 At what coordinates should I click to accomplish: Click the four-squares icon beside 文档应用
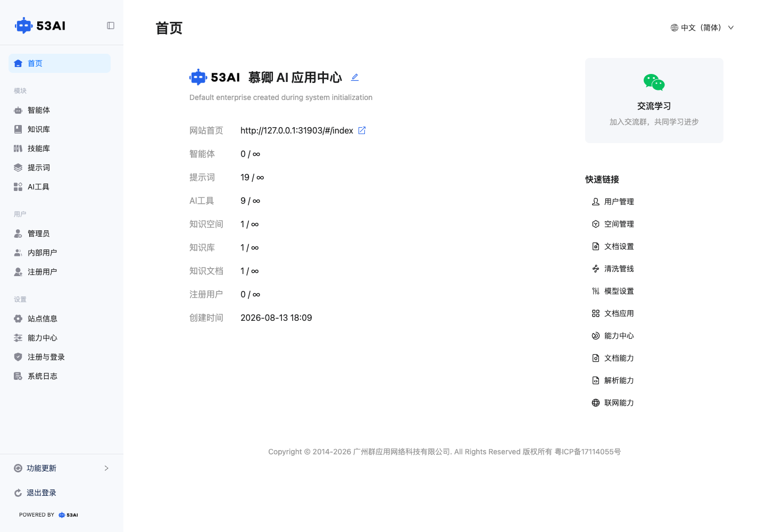(x=596, y=313)
